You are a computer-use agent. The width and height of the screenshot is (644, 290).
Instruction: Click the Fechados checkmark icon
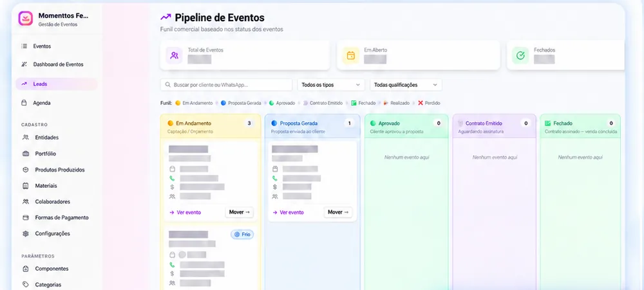point(520,55)
